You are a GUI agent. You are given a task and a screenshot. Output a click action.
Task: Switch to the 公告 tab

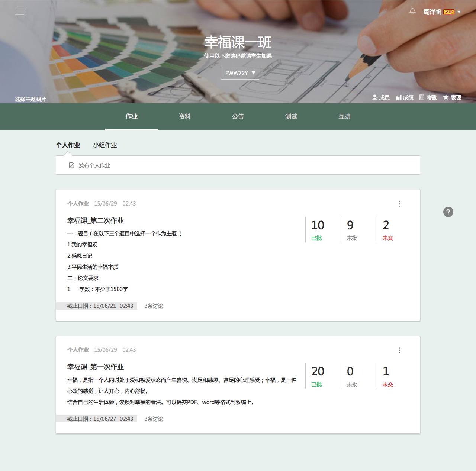pyautogui.click(x=238, y=117)
